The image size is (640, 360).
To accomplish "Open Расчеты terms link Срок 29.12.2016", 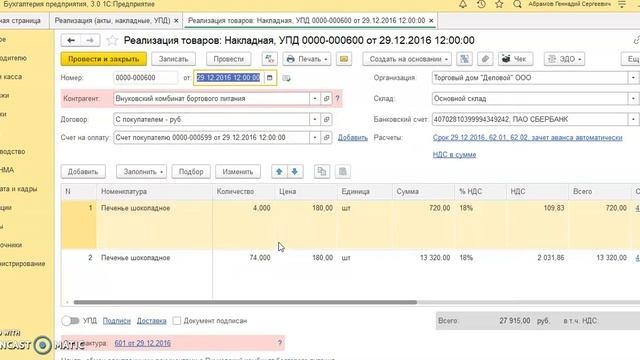I will [527, 138].
